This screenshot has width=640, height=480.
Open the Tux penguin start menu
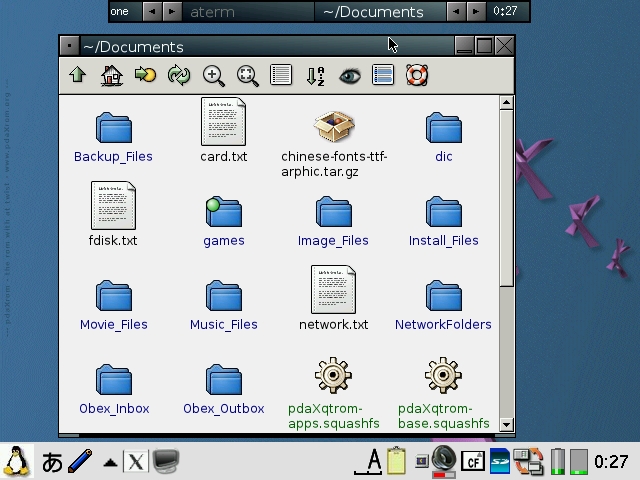click(17, 461)
